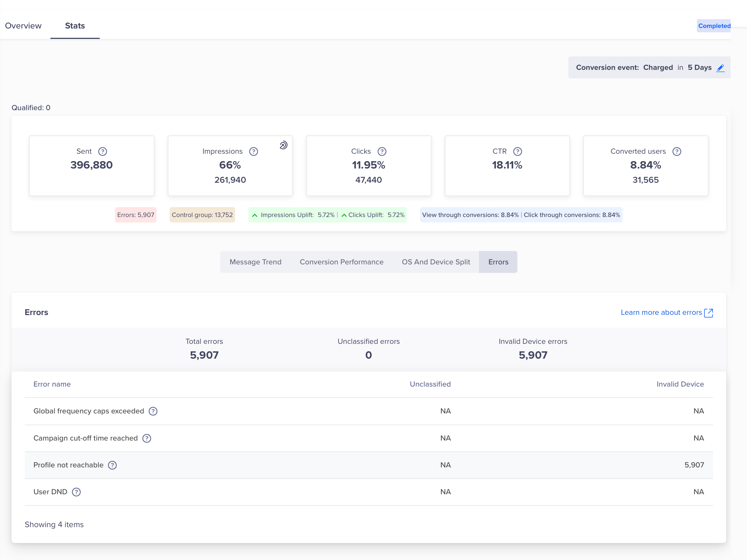Open help for Global frequency caps exceeded error
747x560 pixels.
tap(153, 411)
